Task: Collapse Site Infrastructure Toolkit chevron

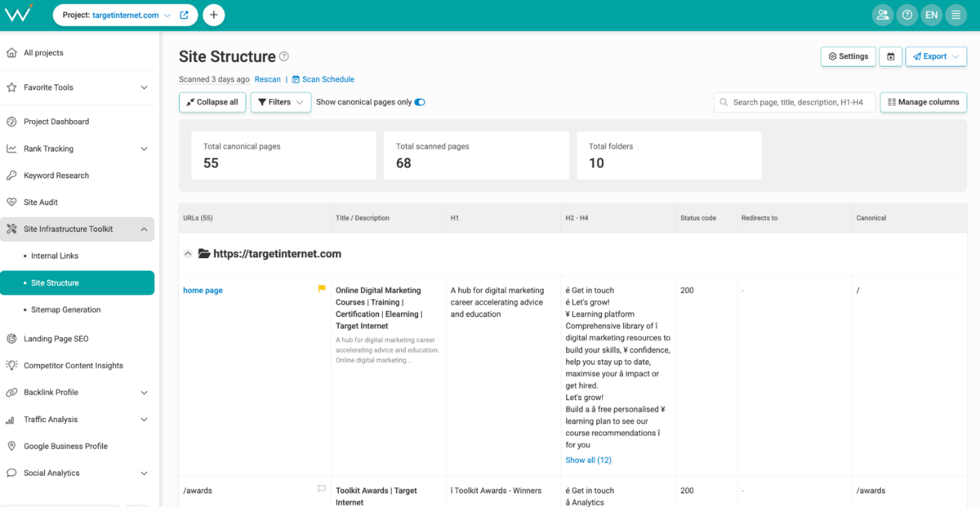Action: coord(144,229)
